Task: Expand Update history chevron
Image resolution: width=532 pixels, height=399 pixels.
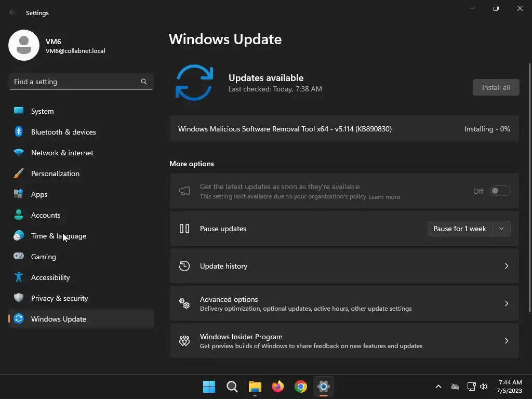Action: coord(506,266)
